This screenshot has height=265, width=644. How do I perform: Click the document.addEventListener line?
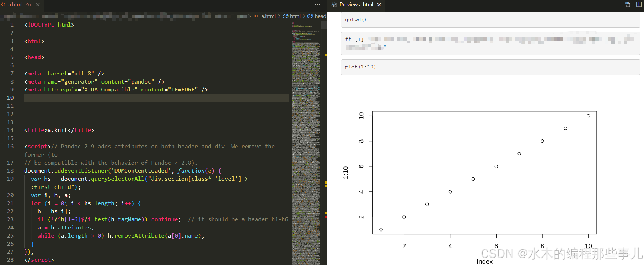(123, 171)
